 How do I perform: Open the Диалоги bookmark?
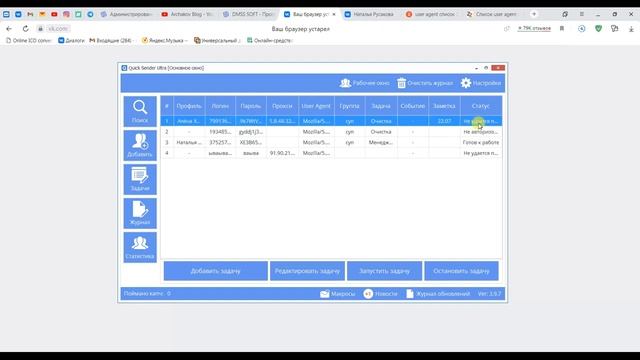tap(71, 40)
